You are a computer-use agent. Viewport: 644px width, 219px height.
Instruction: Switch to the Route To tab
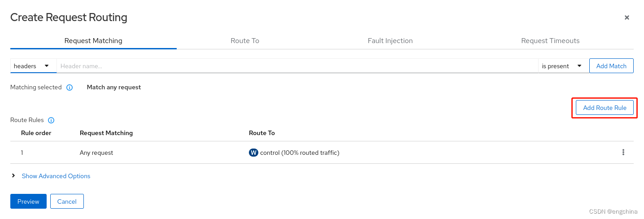[245, 41]
